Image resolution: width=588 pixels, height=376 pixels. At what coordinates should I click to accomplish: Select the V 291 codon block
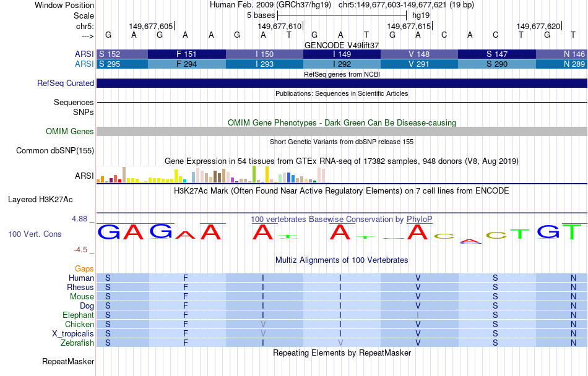coord(419,64)
